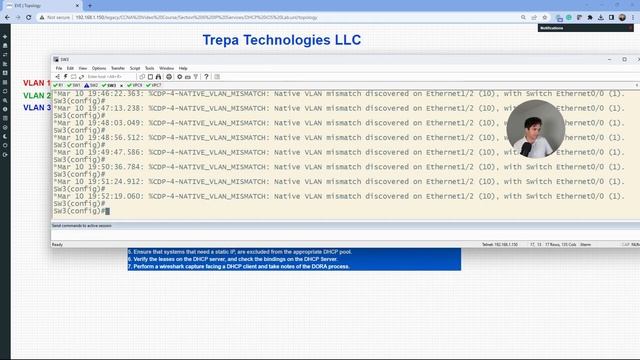The width and height of the screenshot is (640, 360).
Task: Click the terminal SW3(config)# prompt line
Action: point(81,211)
